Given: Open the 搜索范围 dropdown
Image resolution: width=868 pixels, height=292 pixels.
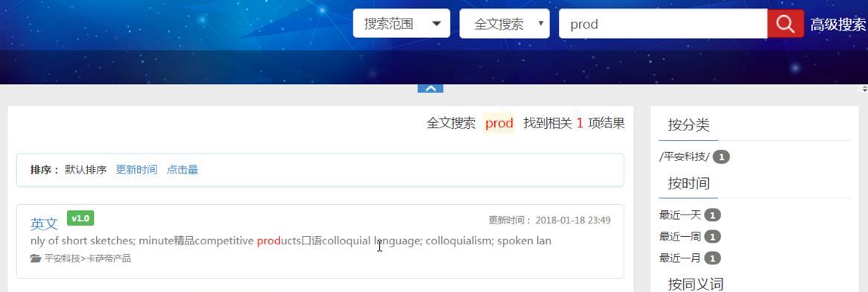Looking at the screenshot, I should (402, 24).
